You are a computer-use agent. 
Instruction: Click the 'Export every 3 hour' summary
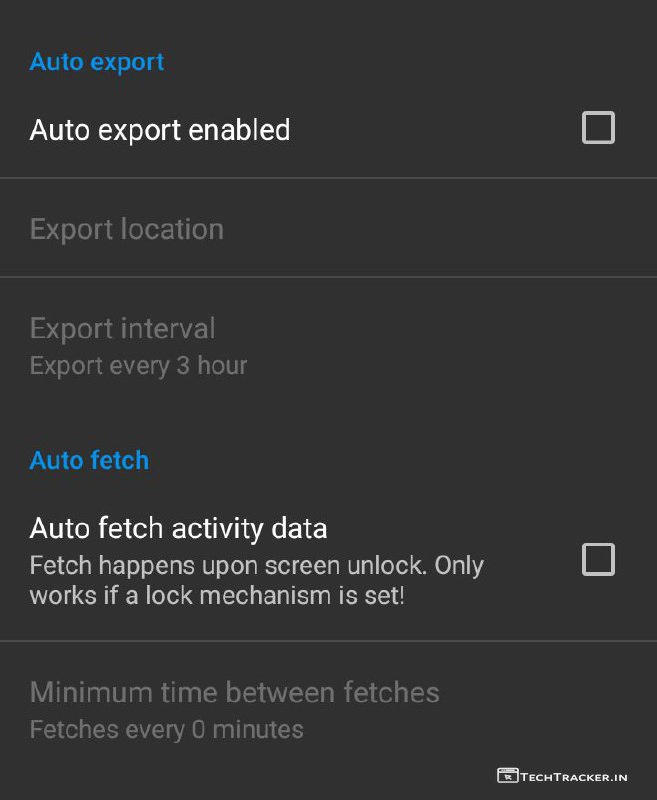click(x=138, y=366)
